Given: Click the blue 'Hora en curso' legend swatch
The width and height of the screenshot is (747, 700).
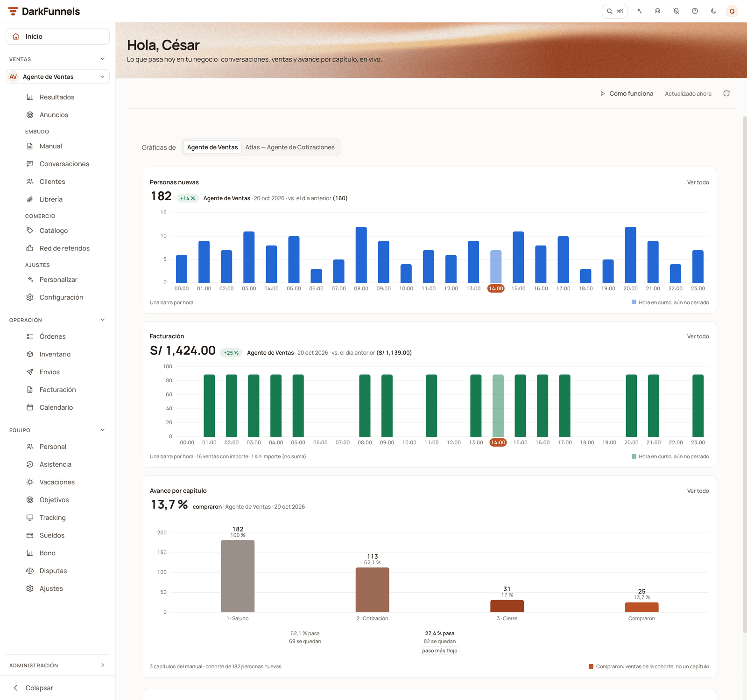Looking at the screenshot, I should 634,302.
